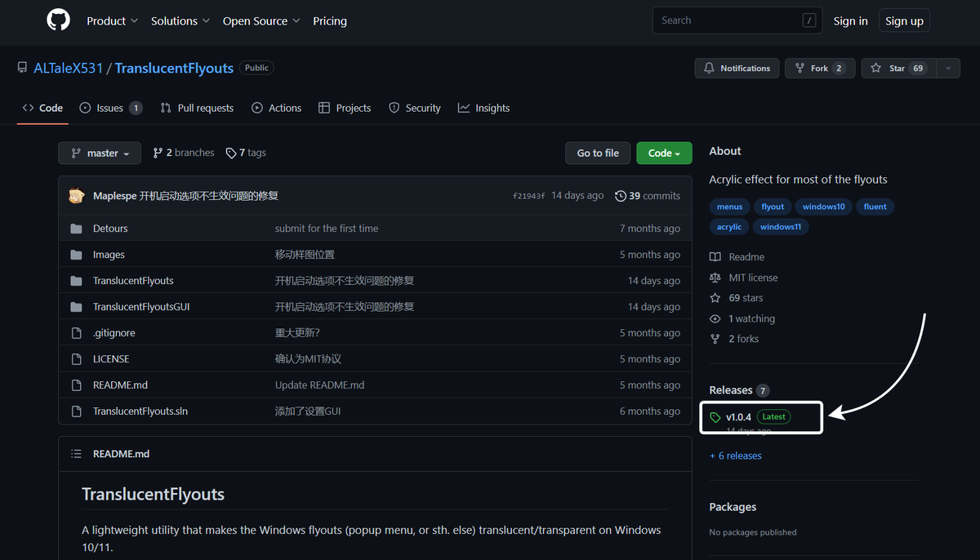Screen dimensions: 980x560
Task: Open the green Code dropdown
Action: 664,153
